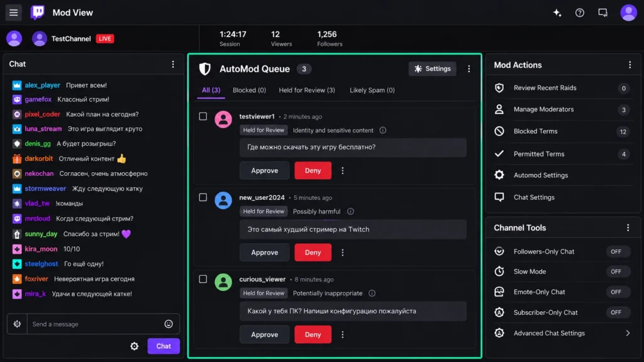Open more options for new_user2024 message
The image size is (644, 362).
[343, 253]
